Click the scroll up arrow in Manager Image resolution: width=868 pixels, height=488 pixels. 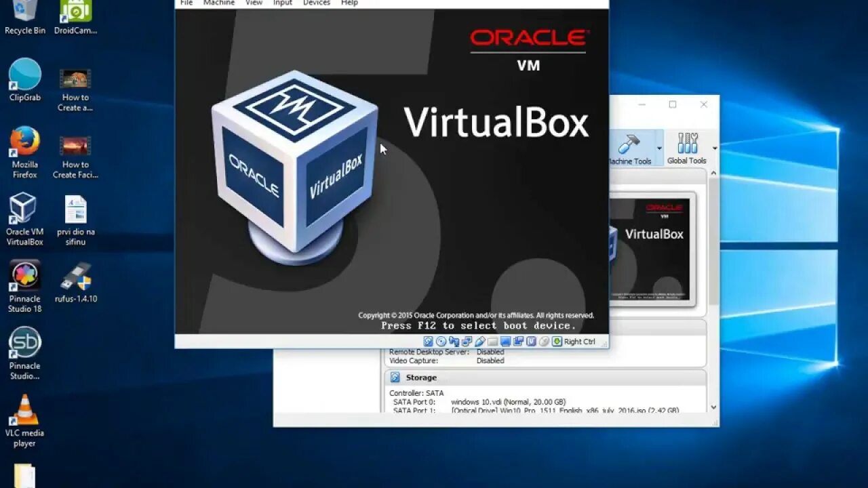[x=713, y=174]
